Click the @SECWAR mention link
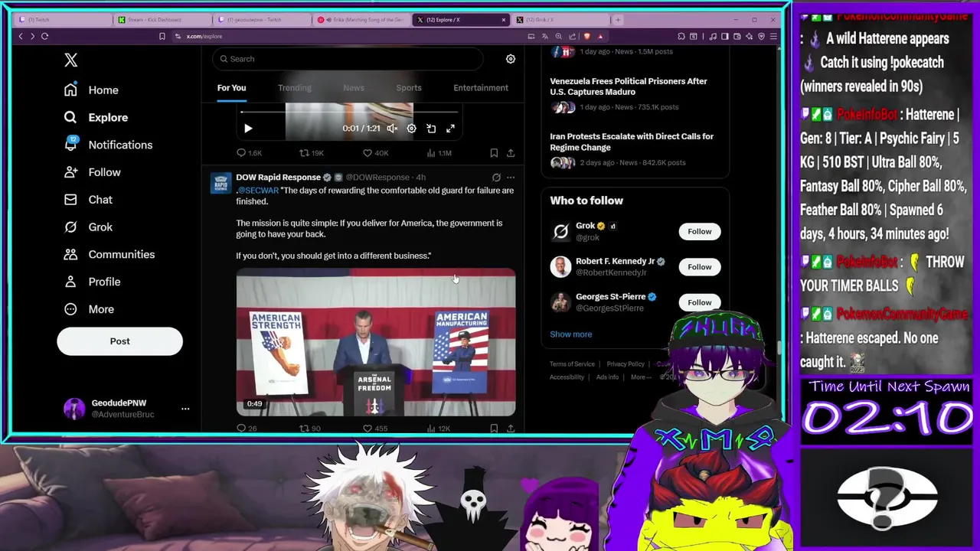 258,191
